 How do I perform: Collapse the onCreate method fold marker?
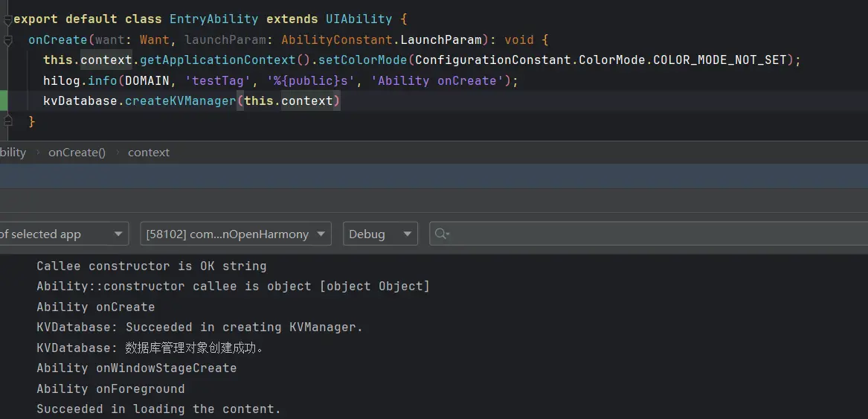click(x=7, y=40)
